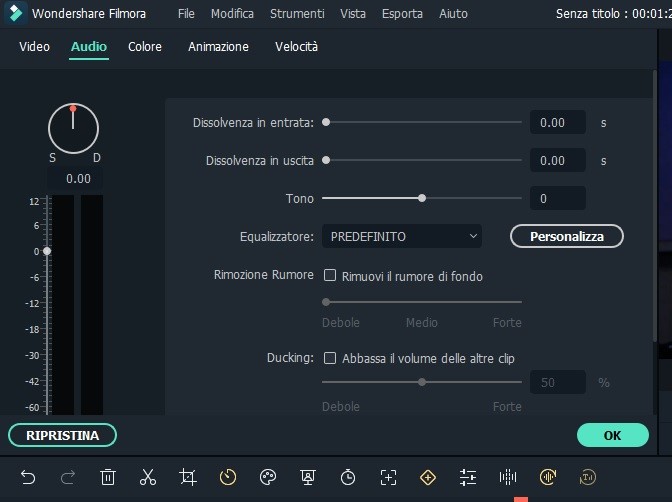Open the adjustment sliders edit icon
The width and height of the screenshot is (672, 502).
(468, 477)
